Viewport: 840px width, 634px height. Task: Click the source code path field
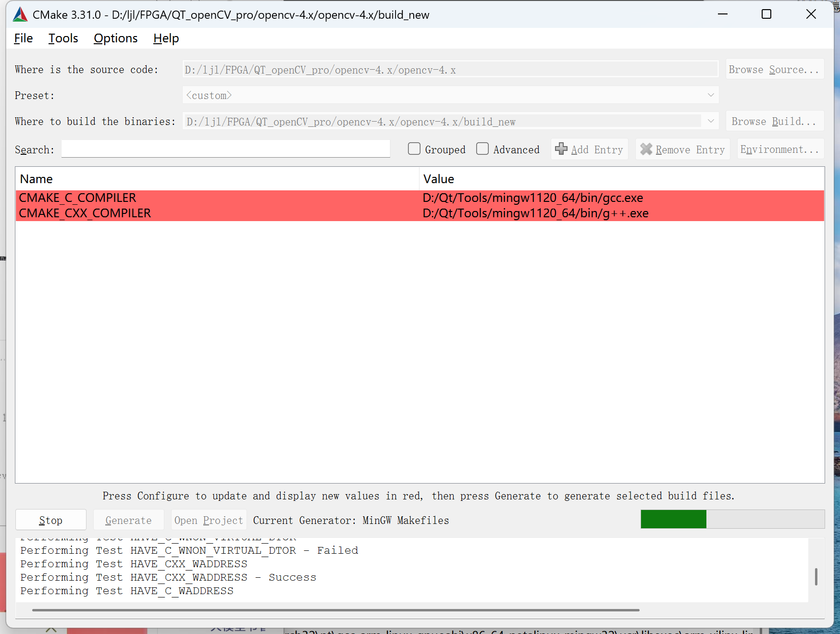click(x=450, y=69)
